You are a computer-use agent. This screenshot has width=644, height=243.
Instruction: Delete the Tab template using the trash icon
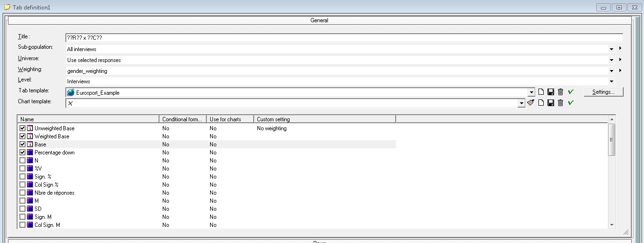[560, 92]
